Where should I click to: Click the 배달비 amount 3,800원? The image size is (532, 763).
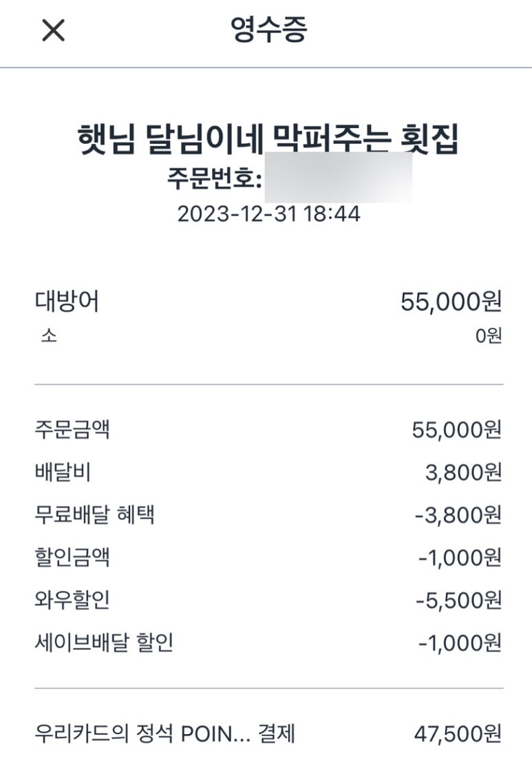[x=463, y=472]
